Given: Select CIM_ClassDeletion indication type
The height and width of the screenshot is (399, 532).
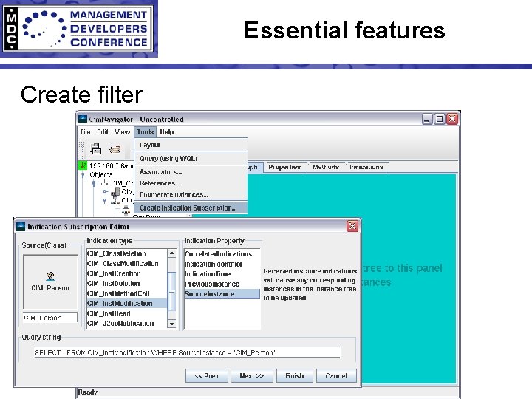Looking at the screenshot, I should click(x=126, y=253).
